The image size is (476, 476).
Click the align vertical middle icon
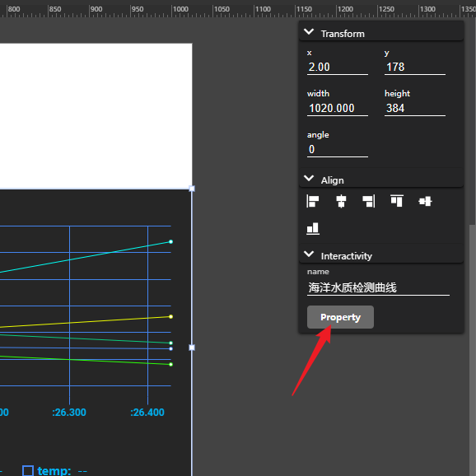pos(425,201)
